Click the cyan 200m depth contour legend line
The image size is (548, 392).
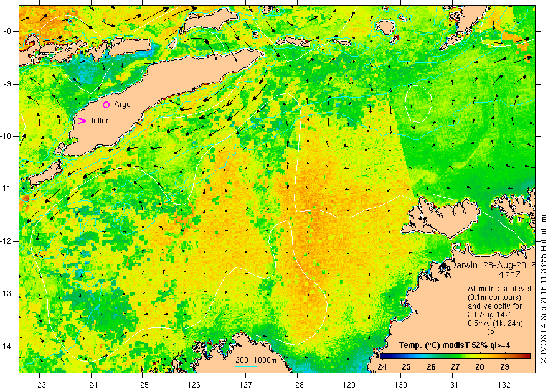click(246, 367)
